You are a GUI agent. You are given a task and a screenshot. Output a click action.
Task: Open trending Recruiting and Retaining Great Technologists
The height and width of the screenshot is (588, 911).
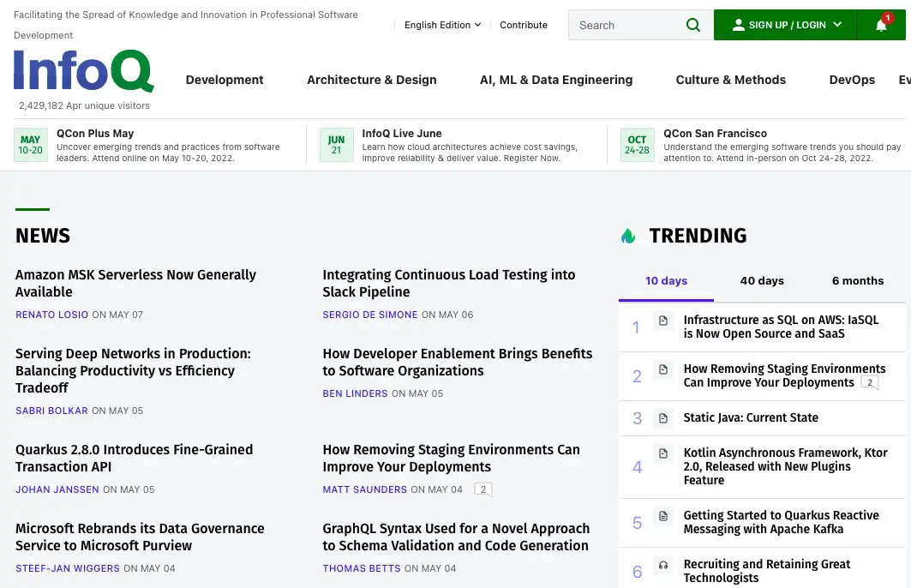[767, 571]
